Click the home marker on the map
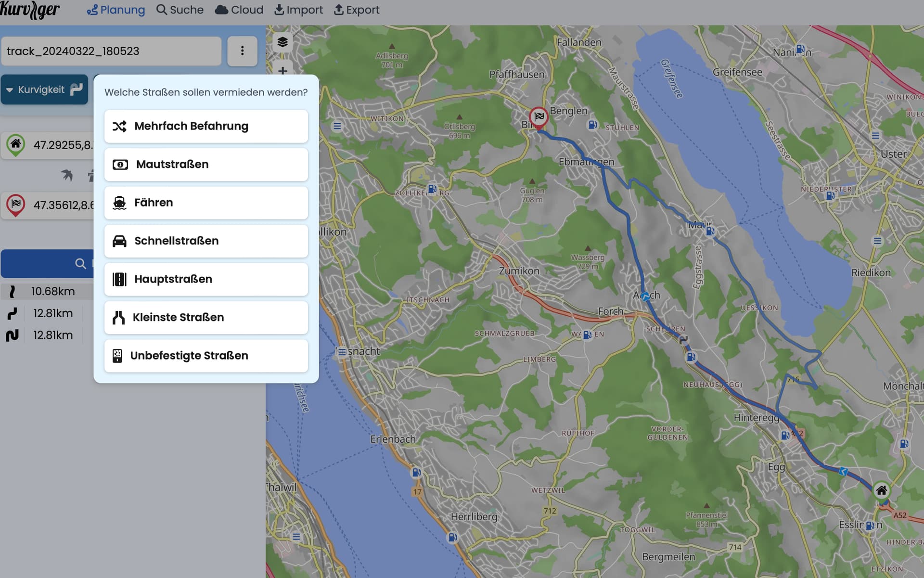 tap(881, 491)
